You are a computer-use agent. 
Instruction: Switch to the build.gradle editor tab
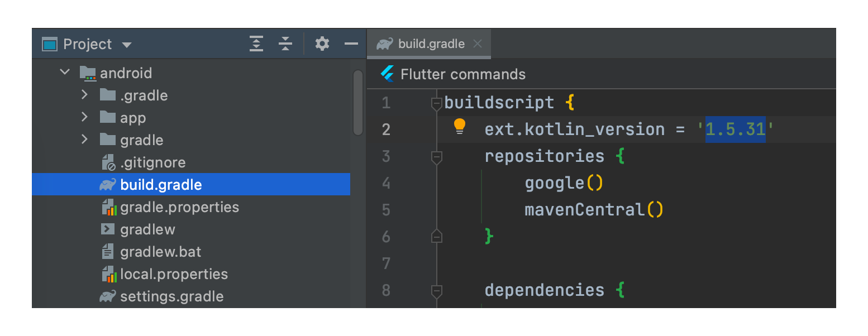tap(428, 44)
